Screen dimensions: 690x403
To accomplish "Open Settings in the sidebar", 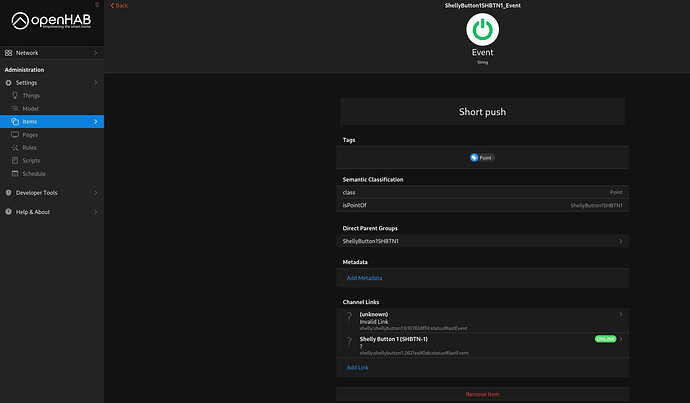I will [x=52, y=83].
